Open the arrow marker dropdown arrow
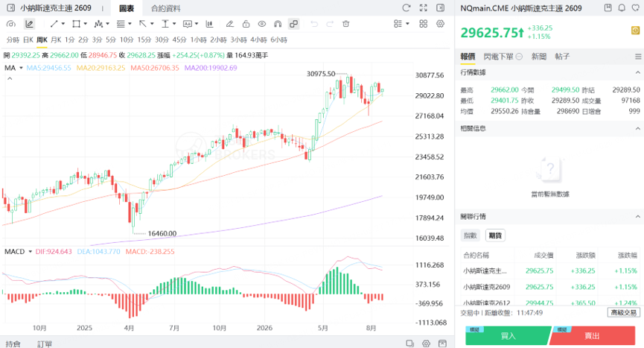This screenshot has height=348, width=644. click(x=152, y=24)
